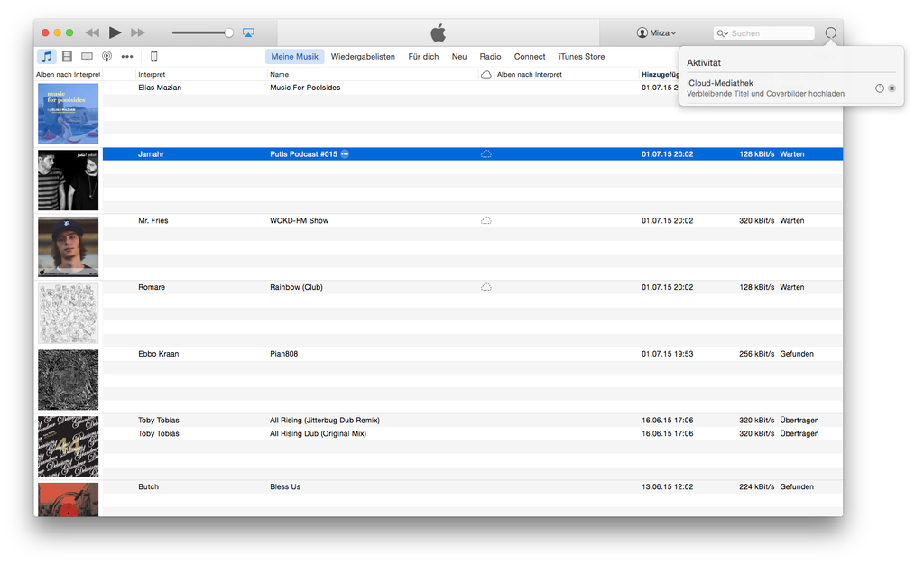Select the Jamahr album cover

(69, 180)
